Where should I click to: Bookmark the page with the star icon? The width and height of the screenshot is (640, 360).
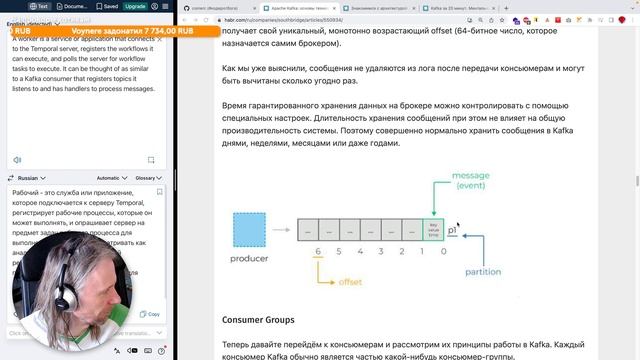pos(502,20)
